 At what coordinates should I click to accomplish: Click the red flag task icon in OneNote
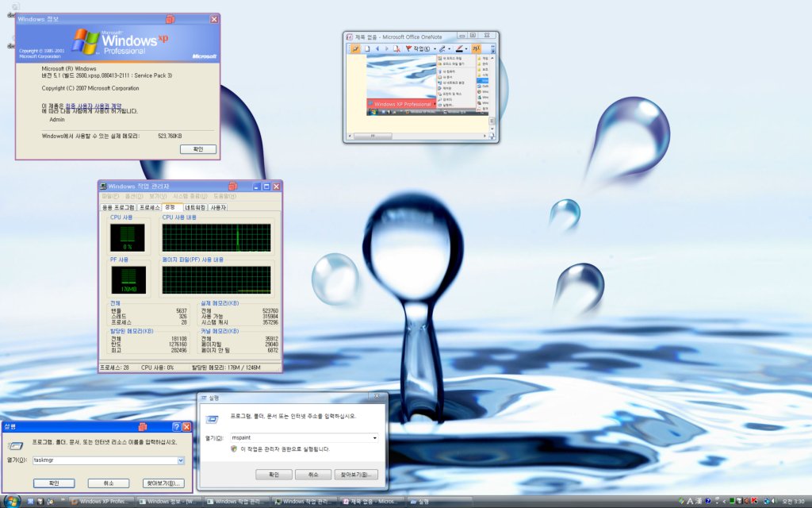pos(408,48)
